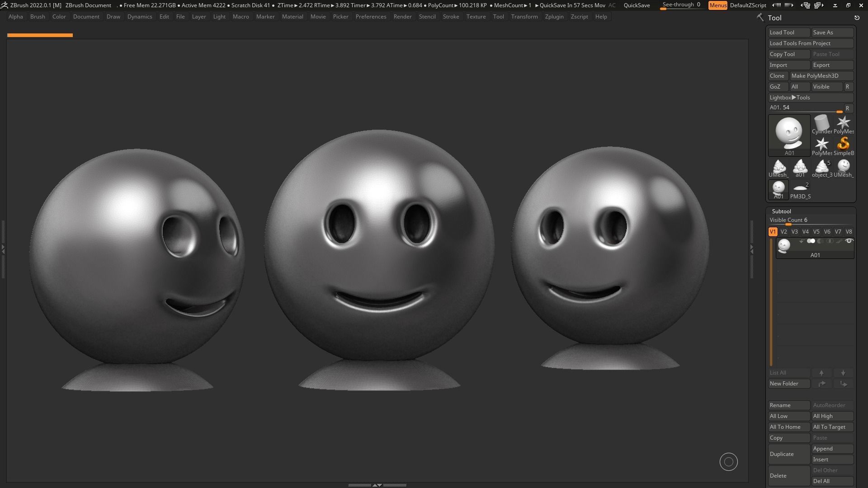Click the left tray divider arrows

3,249
